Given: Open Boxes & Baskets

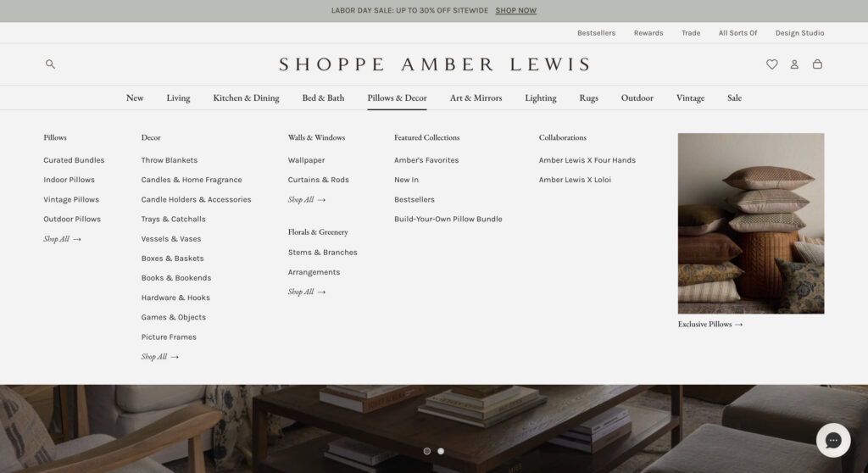Looking at the screenshot, I should pyautogui.click(x=172, y=258).
